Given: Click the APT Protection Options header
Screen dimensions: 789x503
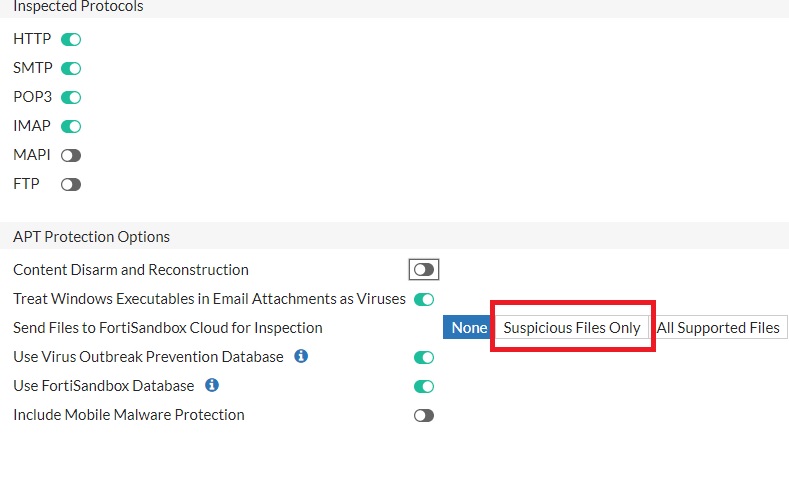Looking at the screenshot, I should coord(92,237).
